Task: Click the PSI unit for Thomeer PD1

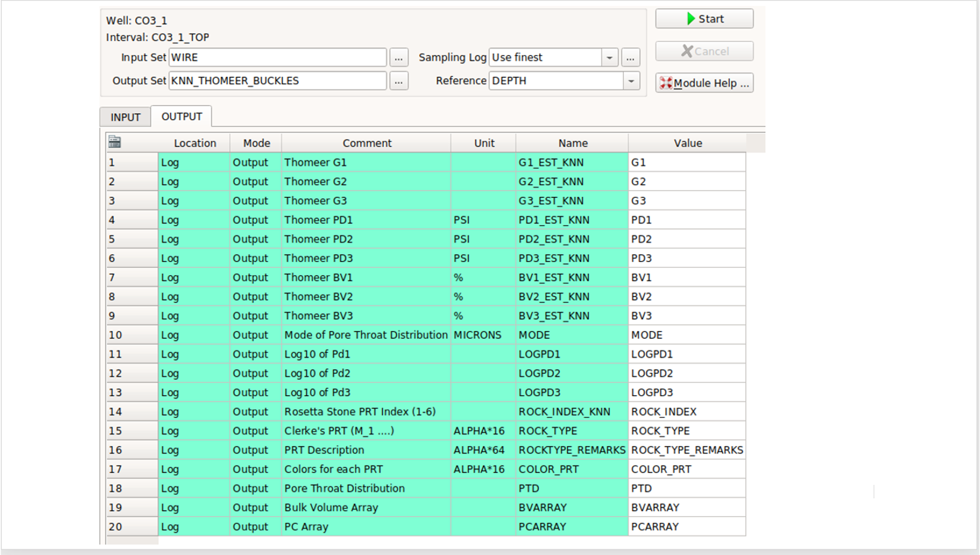Action: (x=483, y=220)
